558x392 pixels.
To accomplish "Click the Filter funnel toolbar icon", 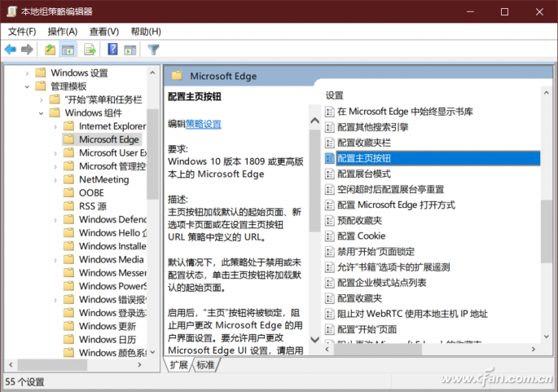I will [x=153, y=49].
